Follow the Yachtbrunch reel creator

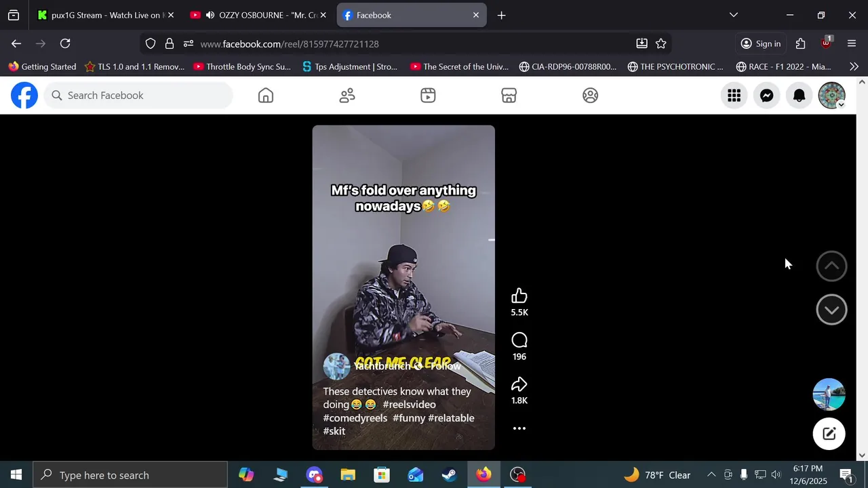pos(446,366)
